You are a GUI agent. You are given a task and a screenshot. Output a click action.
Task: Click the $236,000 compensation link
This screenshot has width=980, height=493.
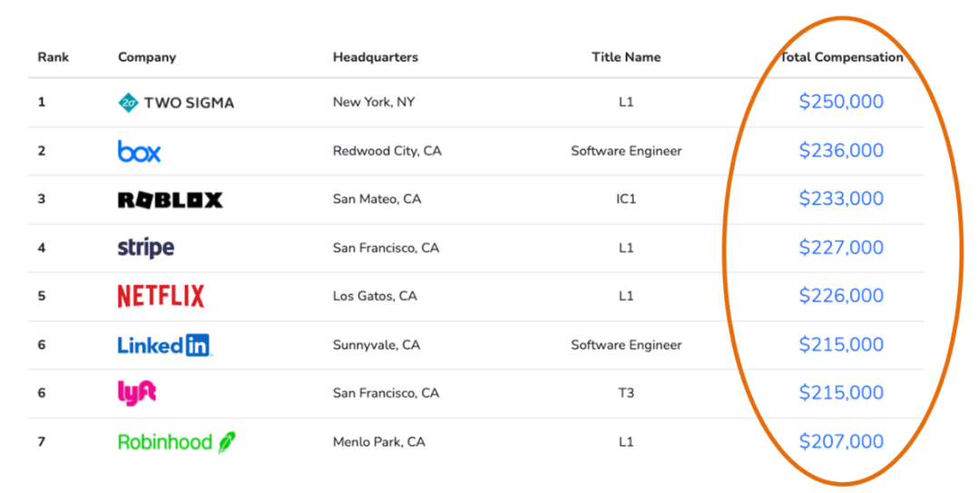click(841, 150)
